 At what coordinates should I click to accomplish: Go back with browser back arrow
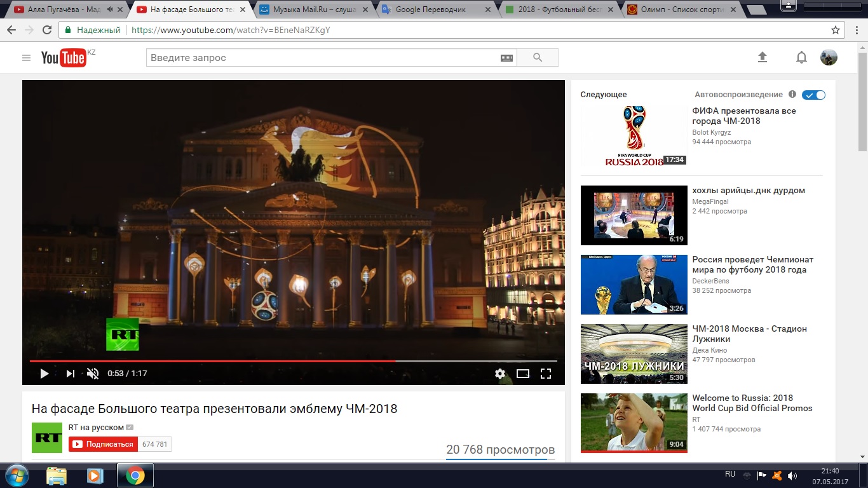[11, 30]
